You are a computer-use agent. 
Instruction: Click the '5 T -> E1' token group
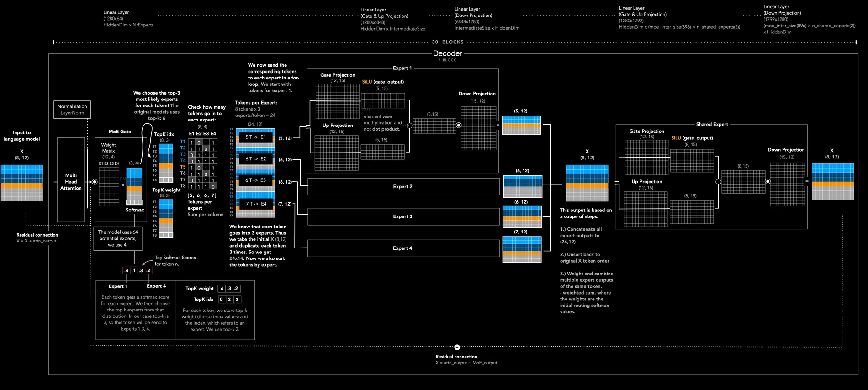pyautogui.click(x=255, y=137)
